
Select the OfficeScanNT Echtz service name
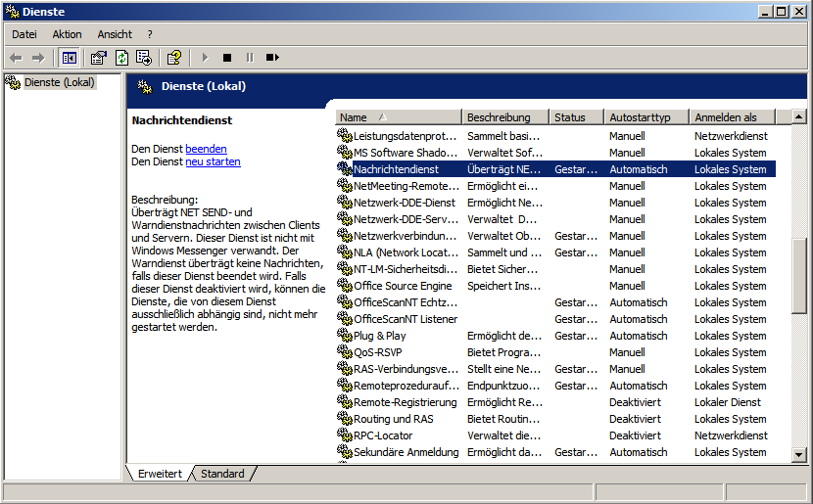pyautogui.click(x=406, y=302)
